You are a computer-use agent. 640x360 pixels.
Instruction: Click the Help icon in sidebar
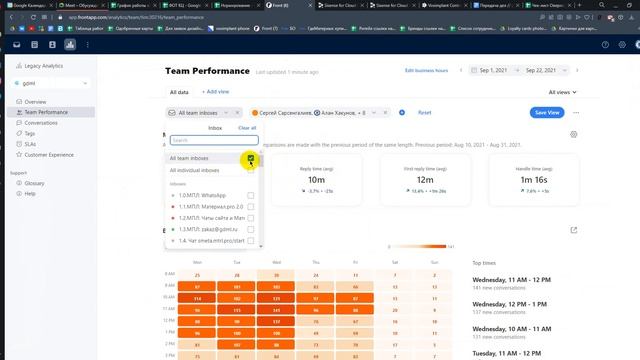pos(19,193)
